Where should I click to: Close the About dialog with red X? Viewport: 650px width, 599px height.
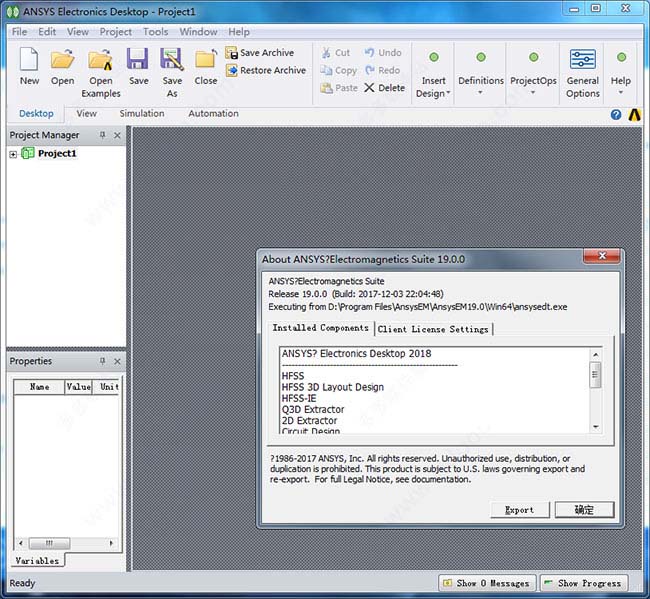tap(602, 256)
